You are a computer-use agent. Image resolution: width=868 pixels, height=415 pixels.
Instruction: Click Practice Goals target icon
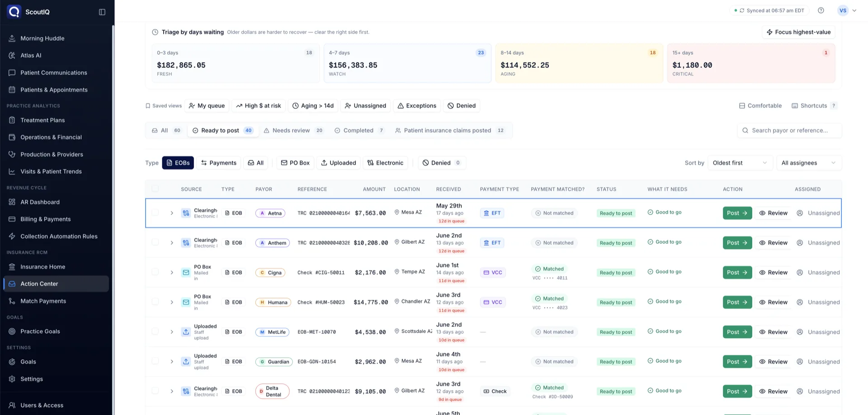coord(12,331)
